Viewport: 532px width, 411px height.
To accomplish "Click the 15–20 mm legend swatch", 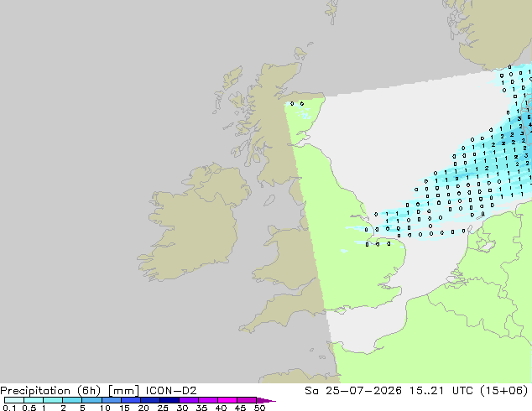I will pyautogui.click(x=130, y=400).
